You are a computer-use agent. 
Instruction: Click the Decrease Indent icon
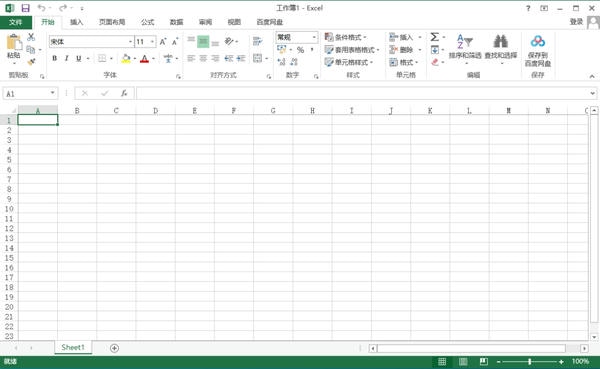point(229,58)
